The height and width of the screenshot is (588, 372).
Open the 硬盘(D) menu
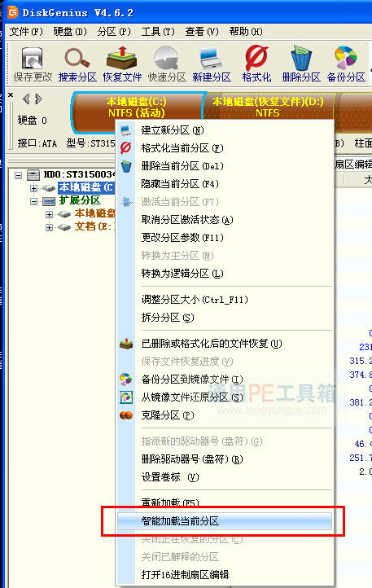[70, 32]
